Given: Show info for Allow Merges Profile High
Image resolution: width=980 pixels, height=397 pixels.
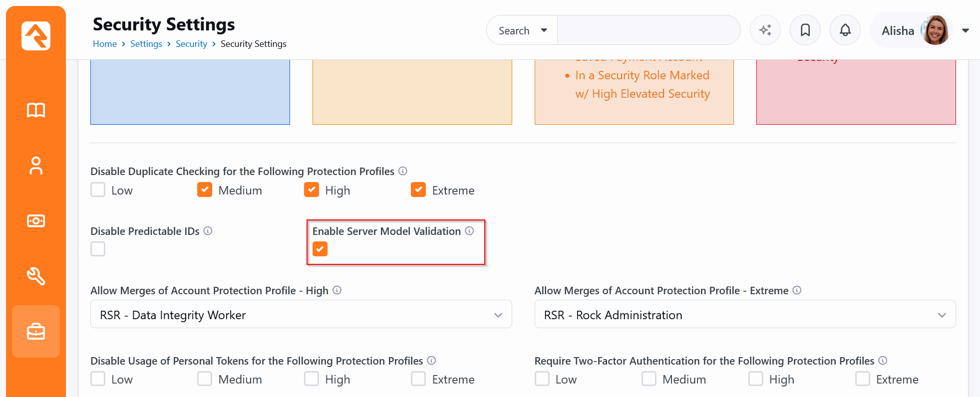Looking at the screenshot, I should coord(337,290).
